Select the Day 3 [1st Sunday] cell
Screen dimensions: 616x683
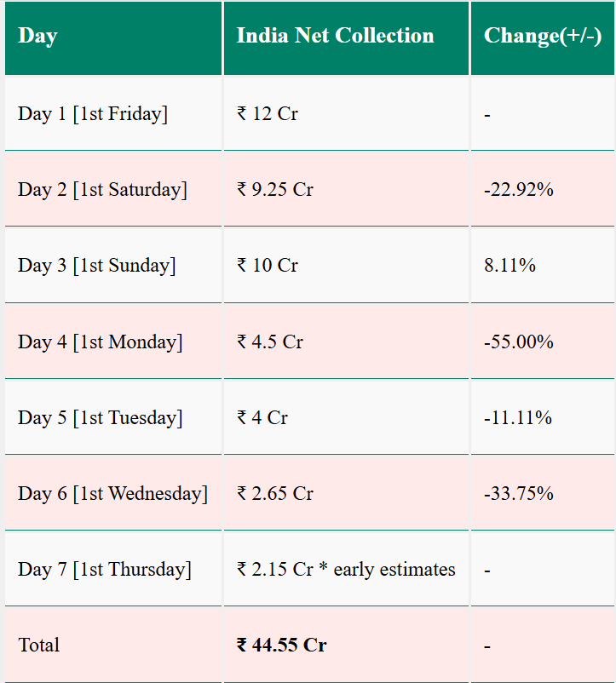tap(113, 265)
